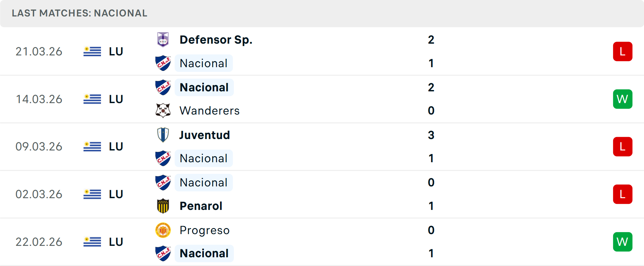Click LU league label for 09.03.26 match
This screenshot has height=266, width=644.
[x=116, y=147]
